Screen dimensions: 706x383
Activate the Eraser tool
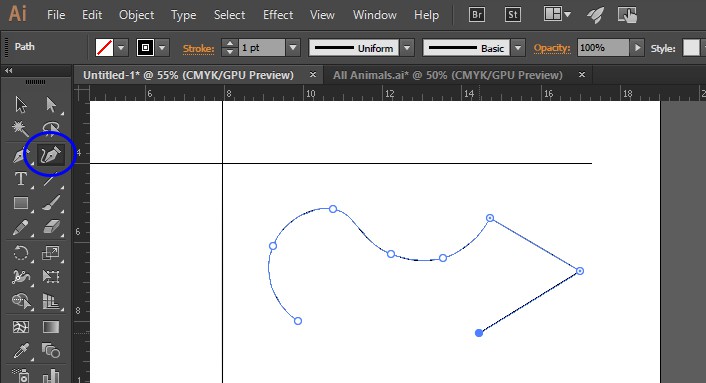tap(51, 228)
